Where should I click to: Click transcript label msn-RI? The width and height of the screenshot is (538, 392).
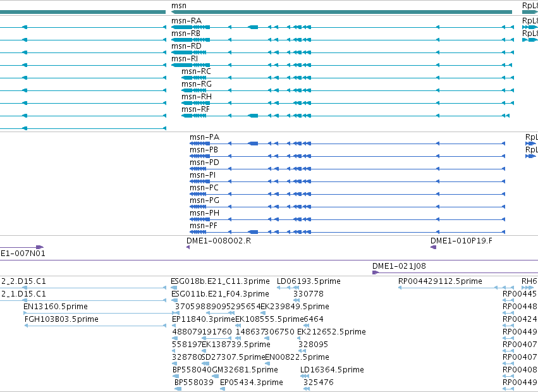[x=185, y=59]
